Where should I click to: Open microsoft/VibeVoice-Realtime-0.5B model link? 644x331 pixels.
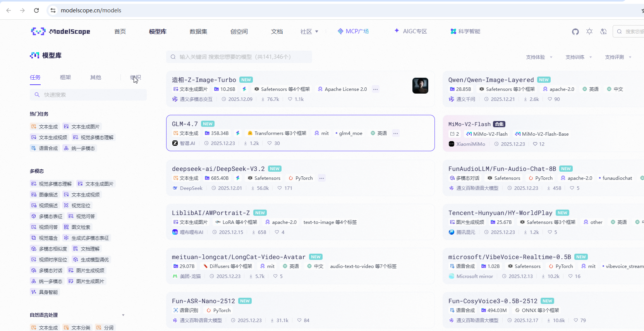click(x=510, y=257)
